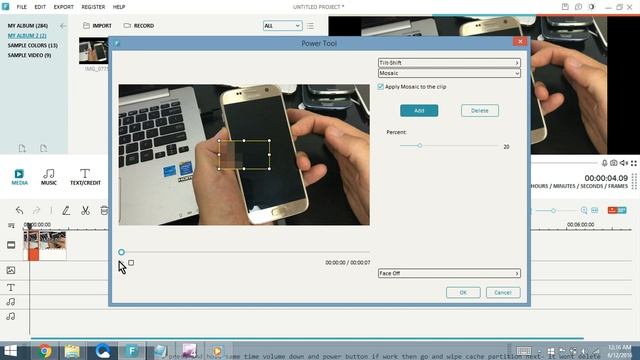The width and height of the screenshot is (640, 360).
Task: Click the volume speaker icon
Action: pos(624,163)
